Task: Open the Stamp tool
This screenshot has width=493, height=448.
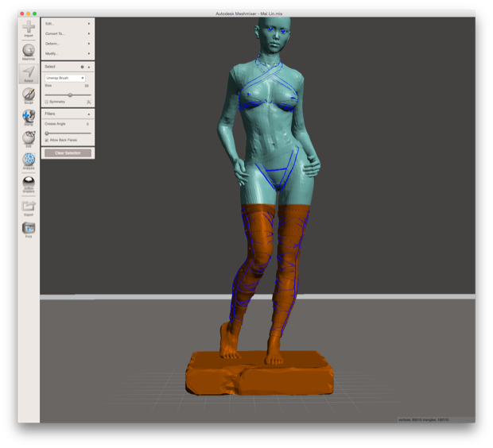Action: (x=29, y=116)
